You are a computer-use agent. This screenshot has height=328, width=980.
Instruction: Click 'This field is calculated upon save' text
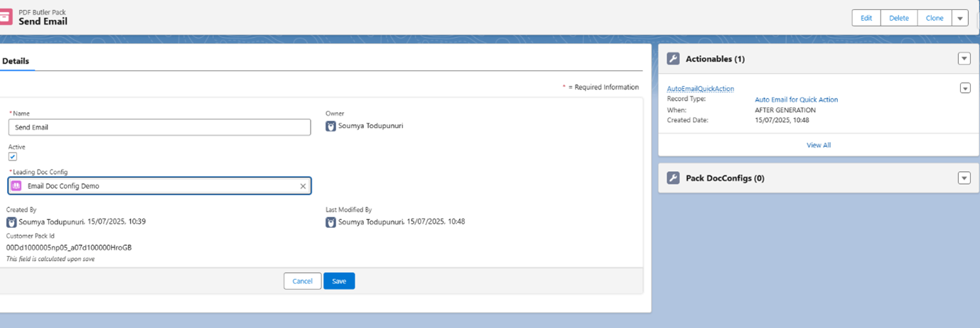tap(50, 259)
